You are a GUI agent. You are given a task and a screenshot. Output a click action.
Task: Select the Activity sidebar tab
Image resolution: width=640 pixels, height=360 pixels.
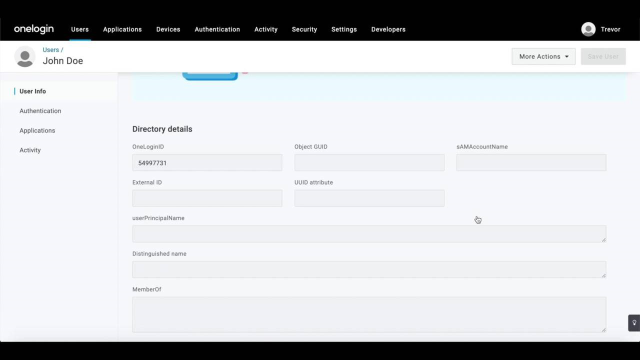30,150
